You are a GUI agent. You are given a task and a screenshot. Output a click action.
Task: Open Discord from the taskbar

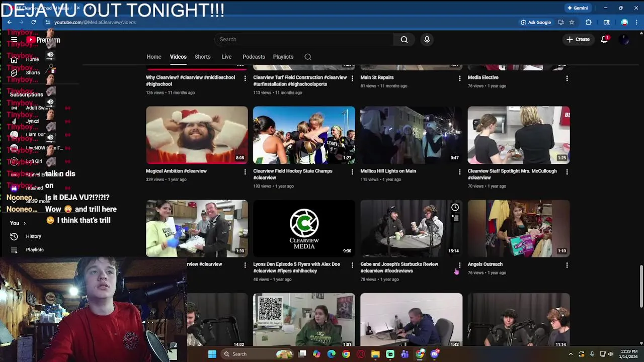(x=434, y=354)
